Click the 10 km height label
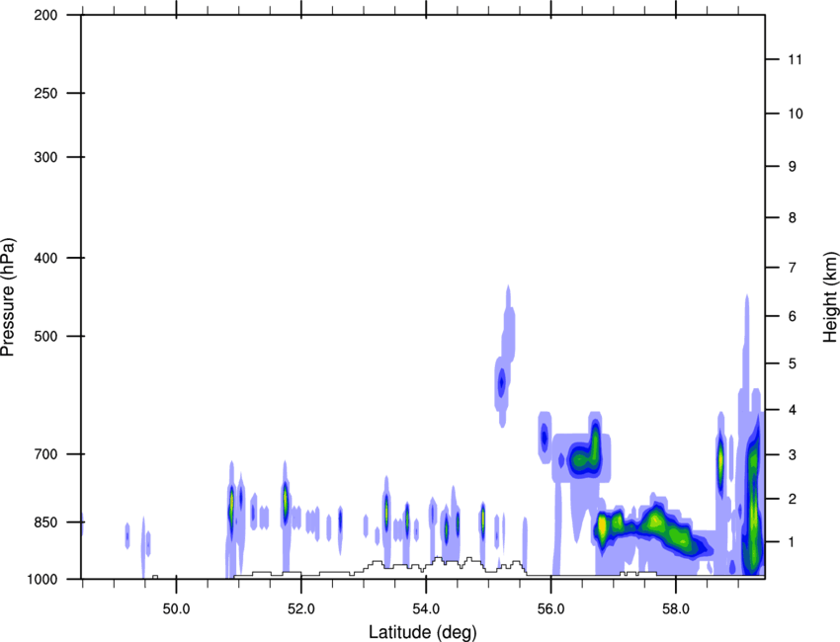 coord(796,114)
